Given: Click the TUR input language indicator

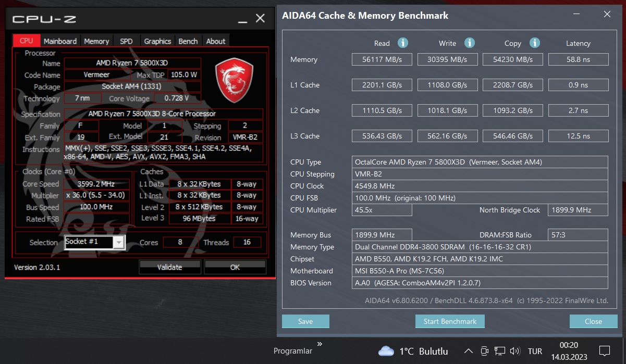Looking at the screenshot, I should [x=535, y=352].
